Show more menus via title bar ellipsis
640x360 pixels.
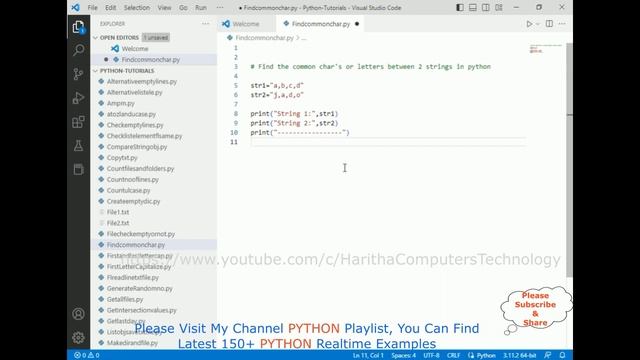pyautogui.click(x=220, y=7)
